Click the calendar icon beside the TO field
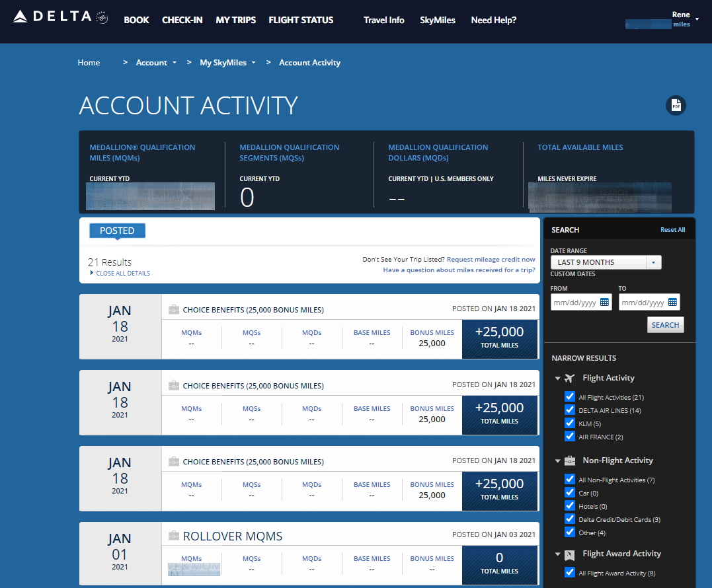712x588 pixels. coord(674,302)
